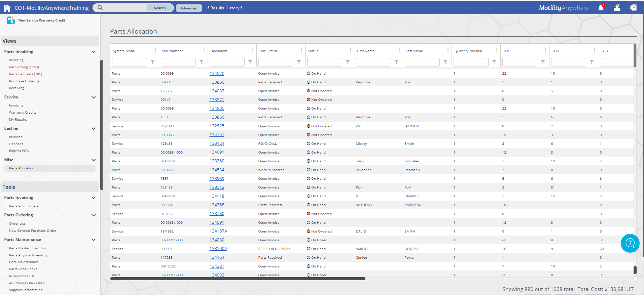Click the sidebar vertical scrollbar
Viewport: 644px width, 295px height.
[x=102, y=125]
